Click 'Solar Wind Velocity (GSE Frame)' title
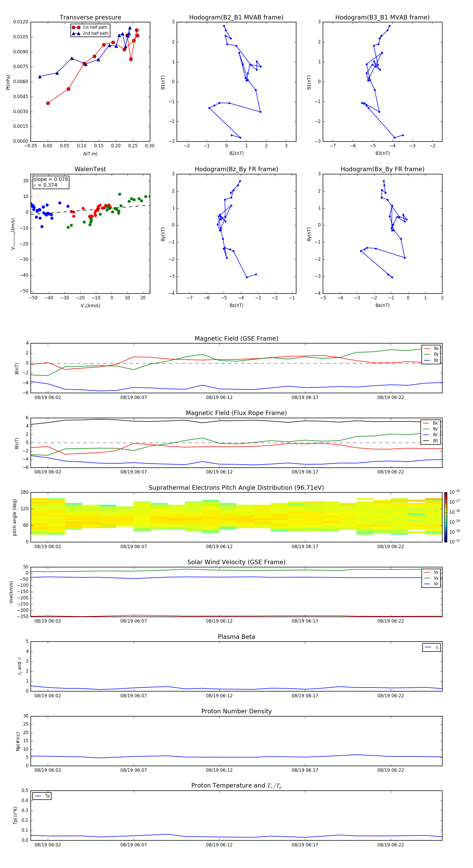The width and height of the screenshot is (473, 868). [236, 562]
